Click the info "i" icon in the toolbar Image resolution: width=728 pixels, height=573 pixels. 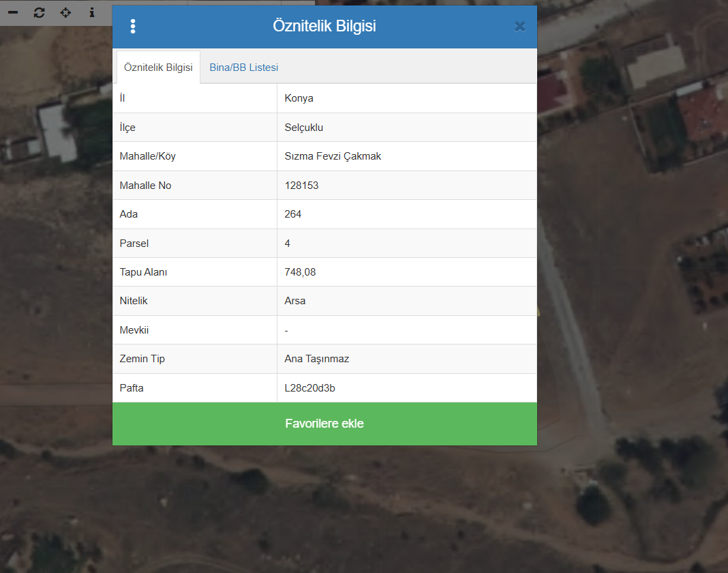[x=92, y=12]
